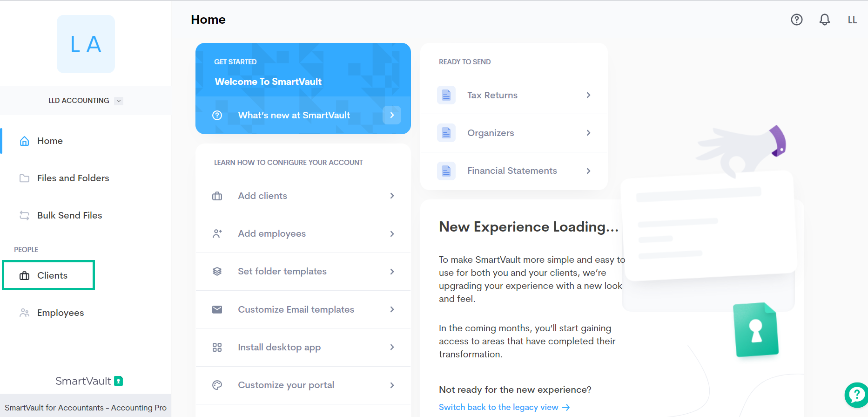Click the help question mark icon in header

click(796, 20)
